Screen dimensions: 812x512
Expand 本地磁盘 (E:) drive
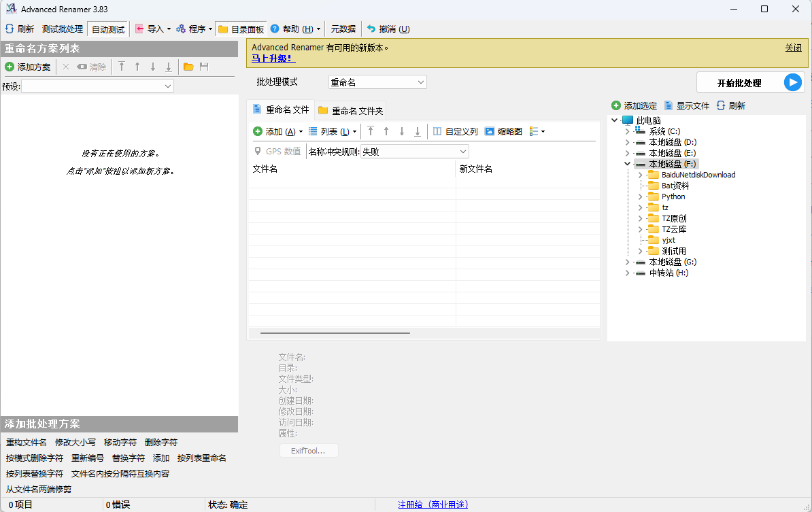[627, 153]
